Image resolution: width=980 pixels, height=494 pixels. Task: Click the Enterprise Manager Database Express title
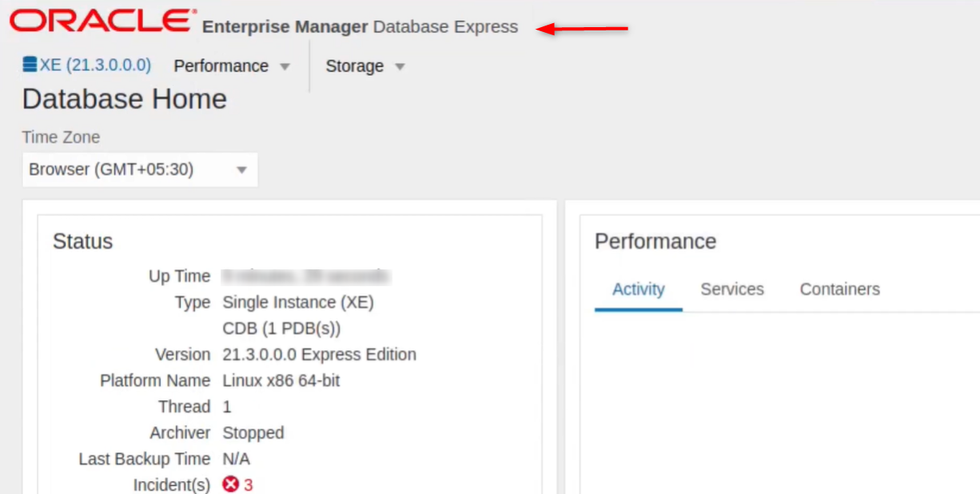coord(361,26)
